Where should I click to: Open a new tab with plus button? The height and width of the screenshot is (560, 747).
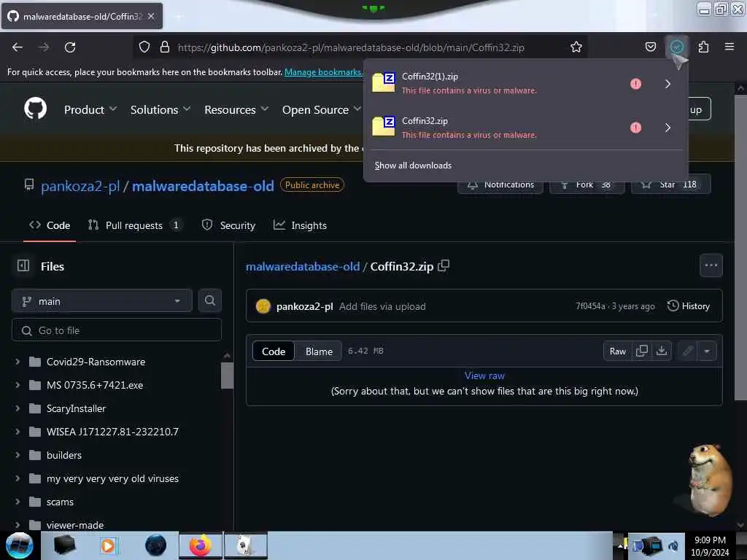[x=178, y=17]
